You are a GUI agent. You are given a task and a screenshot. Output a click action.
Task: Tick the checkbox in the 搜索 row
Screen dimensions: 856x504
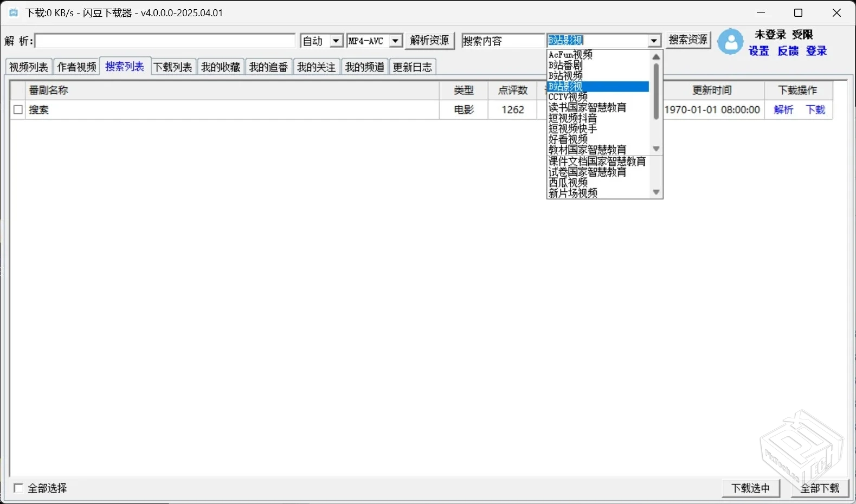[x=18, y=109]
